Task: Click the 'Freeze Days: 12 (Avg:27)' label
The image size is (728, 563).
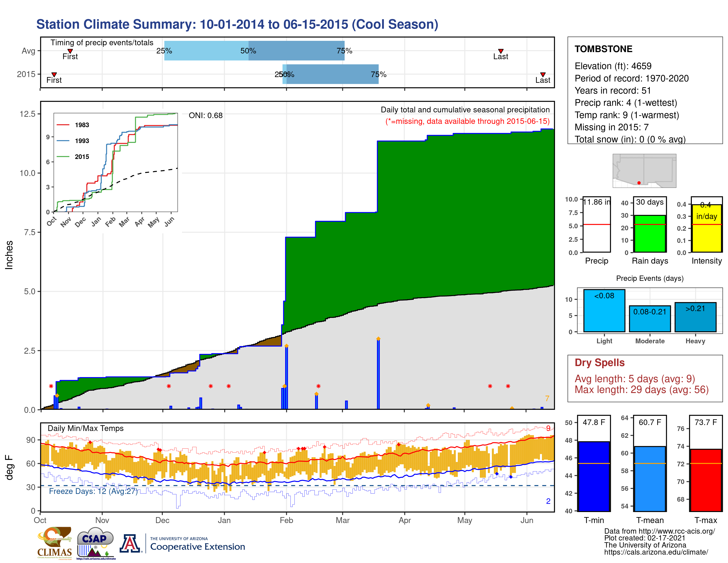Action: point(93,491)
